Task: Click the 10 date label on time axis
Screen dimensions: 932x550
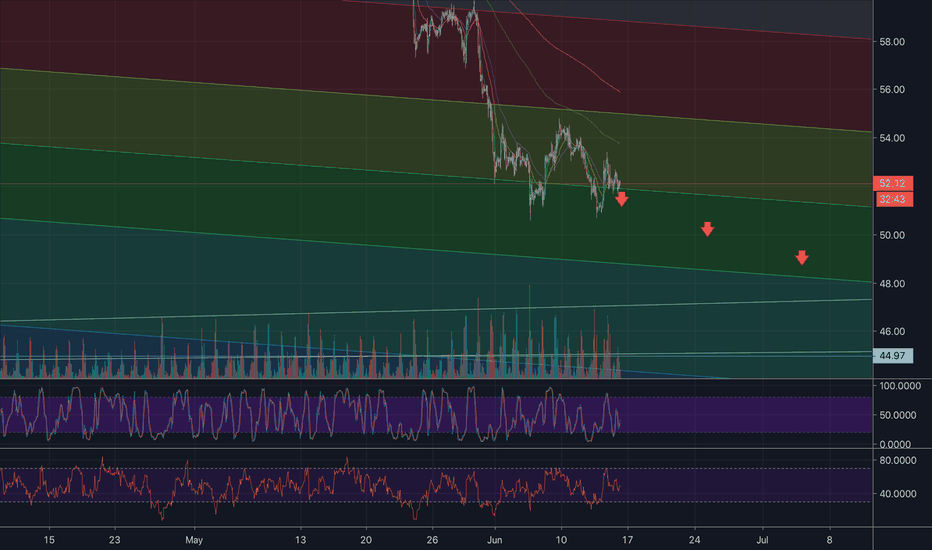Action: tap(561, 540)
